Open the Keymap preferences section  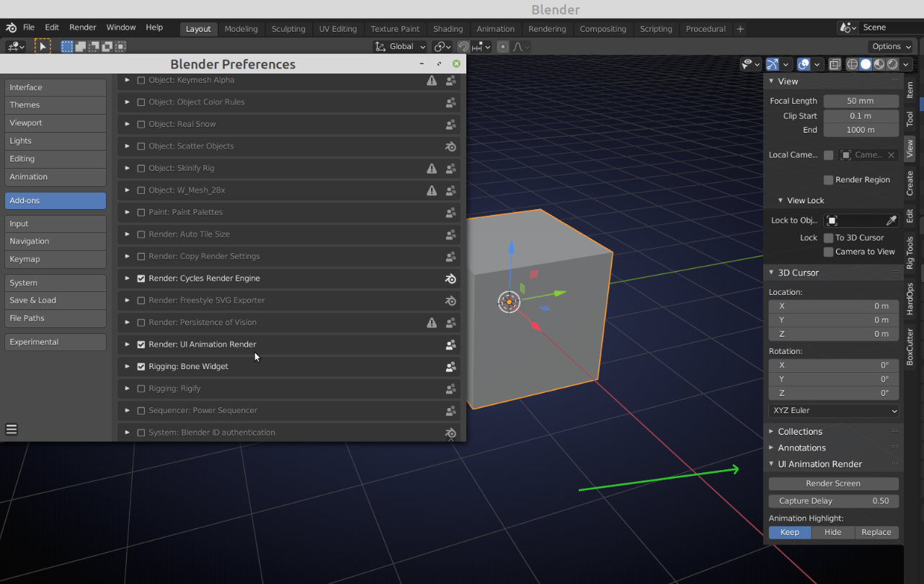[x=55, y=259]
